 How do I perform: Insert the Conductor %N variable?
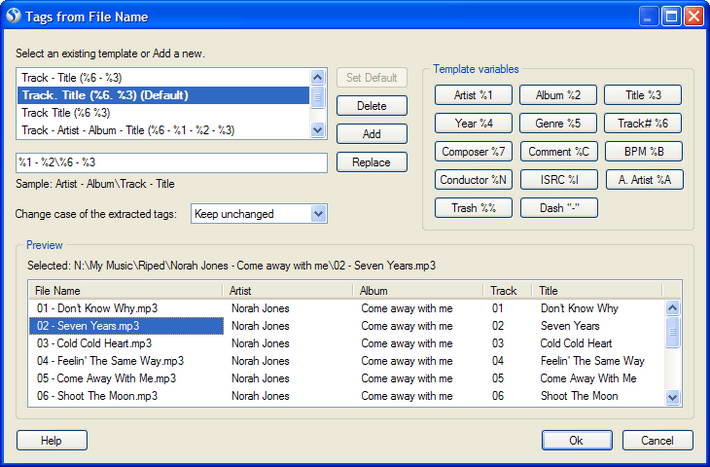474,180
